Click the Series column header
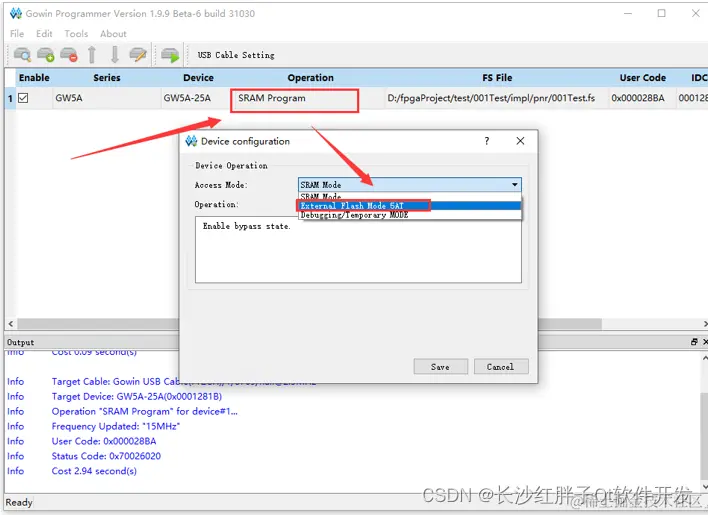The width and height of the screenshot is (708, 515). 107,78
